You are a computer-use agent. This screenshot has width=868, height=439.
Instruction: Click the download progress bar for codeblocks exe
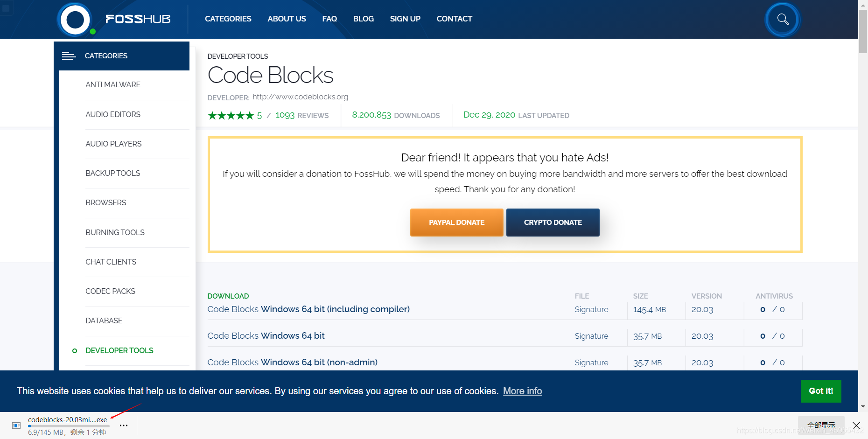(69, 426)
